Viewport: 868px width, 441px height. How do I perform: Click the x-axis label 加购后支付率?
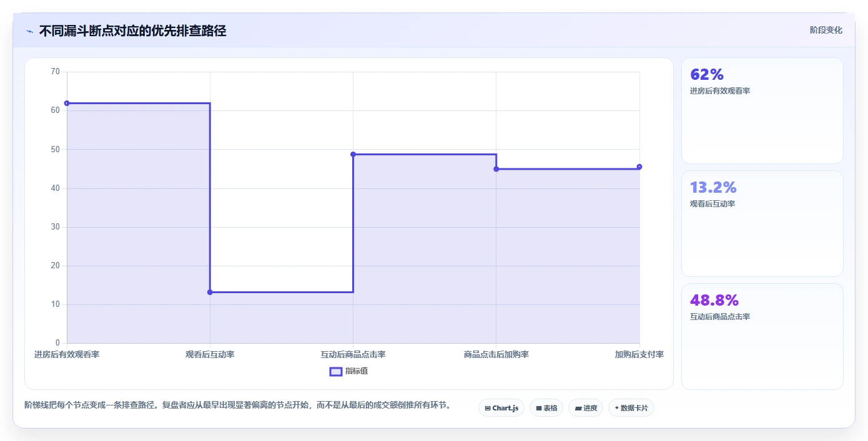(x=639, y=354)
